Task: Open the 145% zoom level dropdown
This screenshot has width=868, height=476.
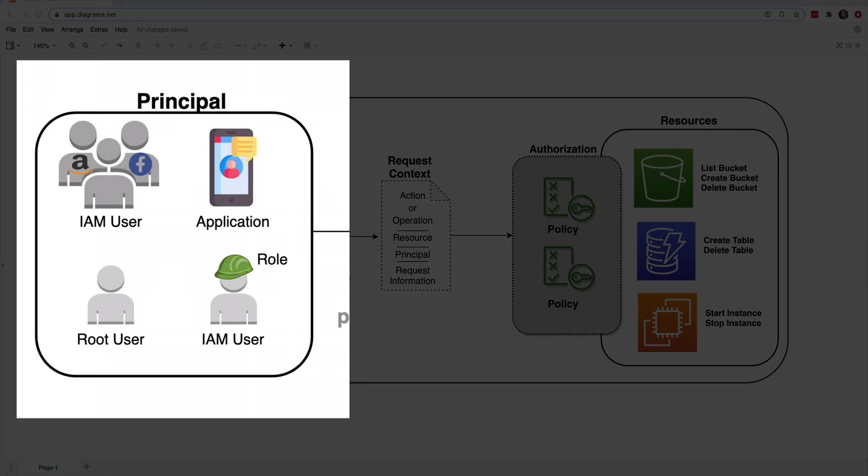Action: (x=44, y=46)
